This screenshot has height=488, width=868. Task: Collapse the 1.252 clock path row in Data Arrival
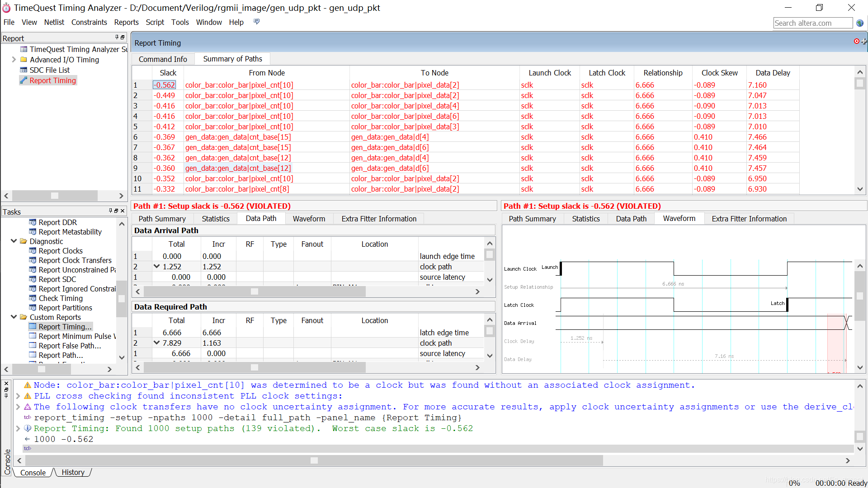(x=156, y=267)
